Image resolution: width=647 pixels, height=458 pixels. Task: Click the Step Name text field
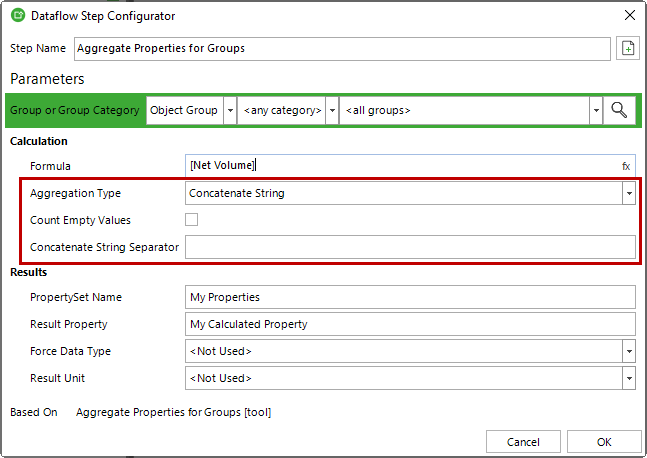click(340, 48)
